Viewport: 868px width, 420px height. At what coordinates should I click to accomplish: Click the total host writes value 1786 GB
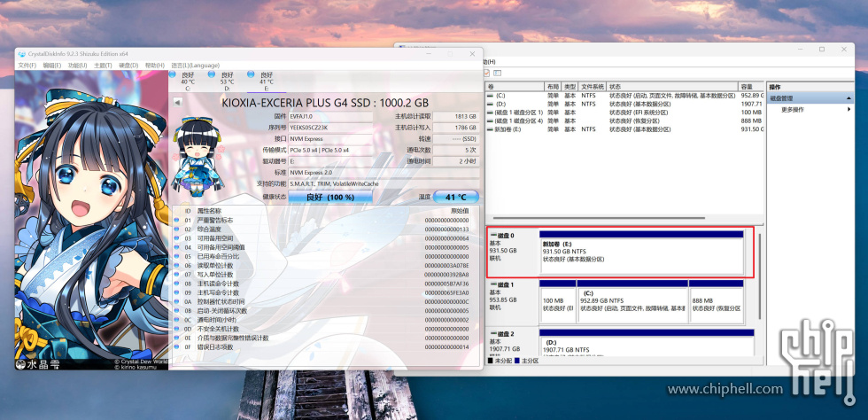point(455,128)
